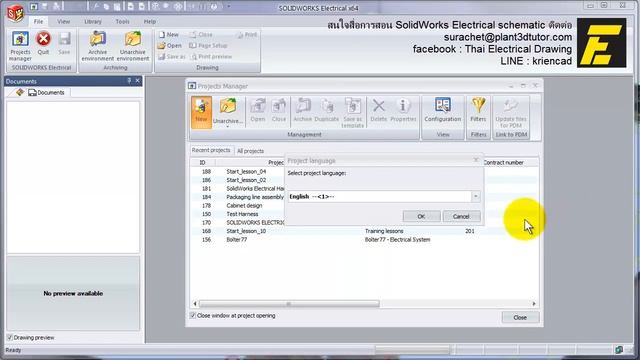
Task: Open the File menu tab
Action: tap(38, 21)
